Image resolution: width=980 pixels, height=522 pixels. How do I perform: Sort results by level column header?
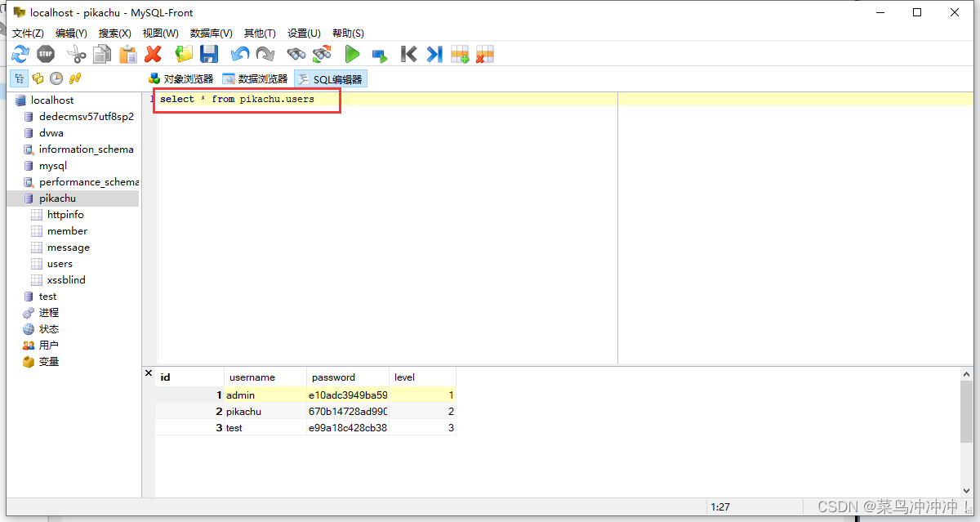pyautogui.click(x=422, y=377)
